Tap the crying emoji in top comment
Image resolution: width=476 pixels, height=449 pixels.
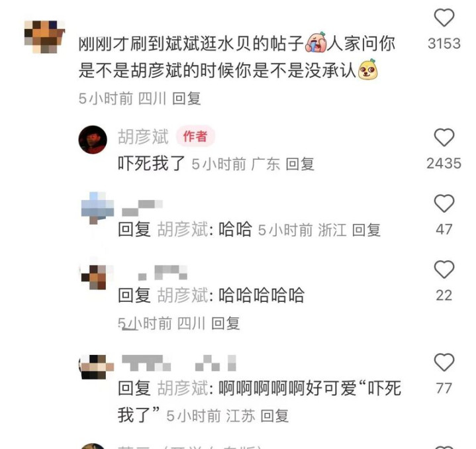(x=316, y=42)
